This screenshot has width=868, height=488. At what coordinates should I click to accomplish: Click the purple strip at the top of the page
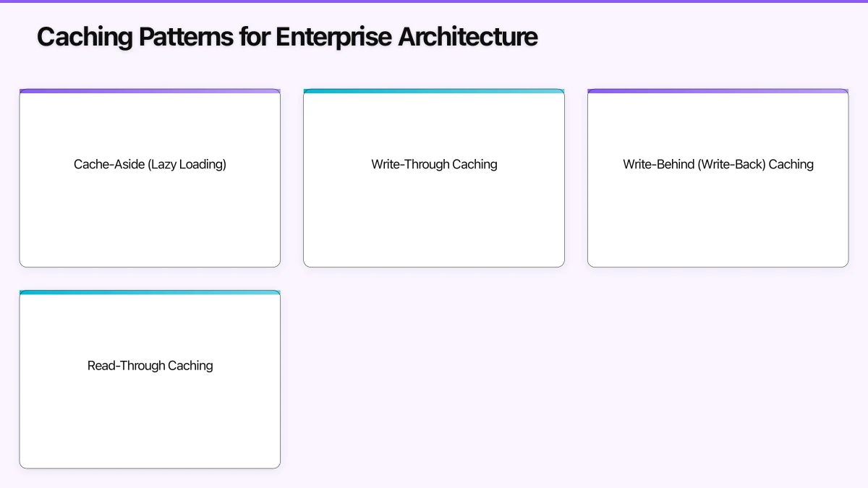point(434,2)
